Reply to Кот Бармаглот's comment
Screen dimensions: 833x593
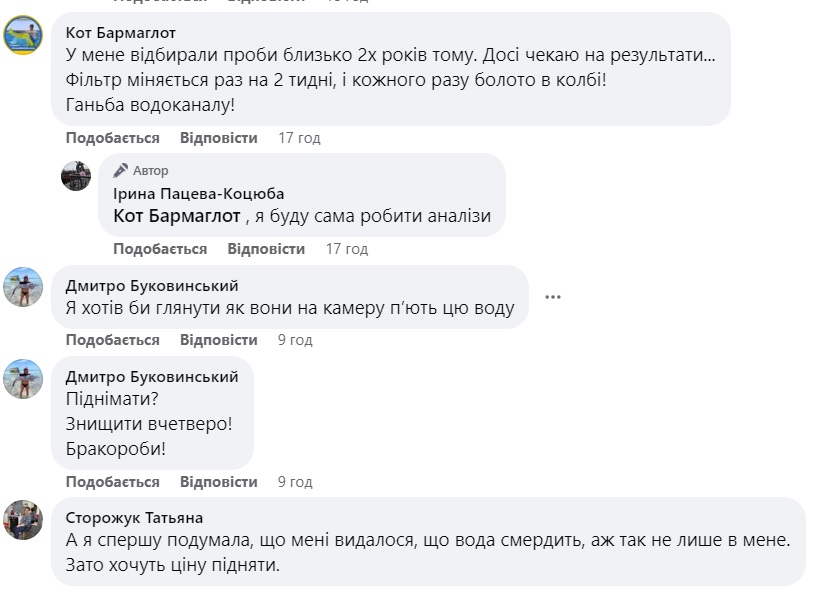click(x=218, y=138)
